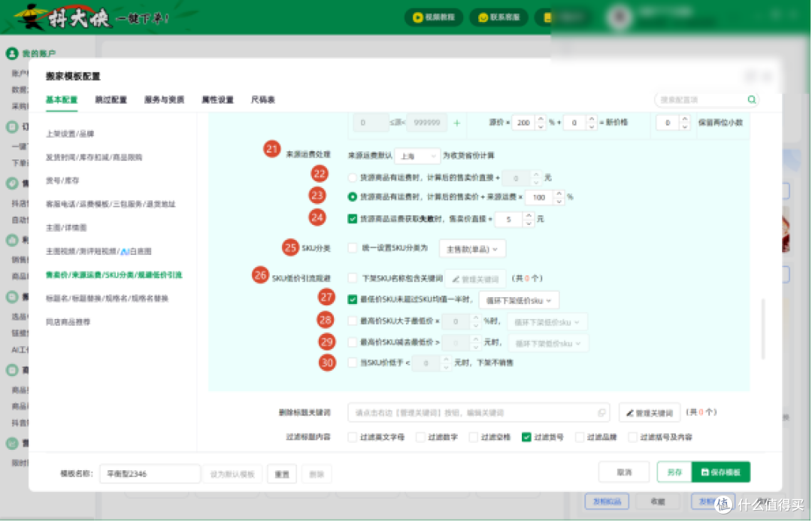Click the 删除 delete button
This screenshot has height=522, width=812.
pos(317,474)
